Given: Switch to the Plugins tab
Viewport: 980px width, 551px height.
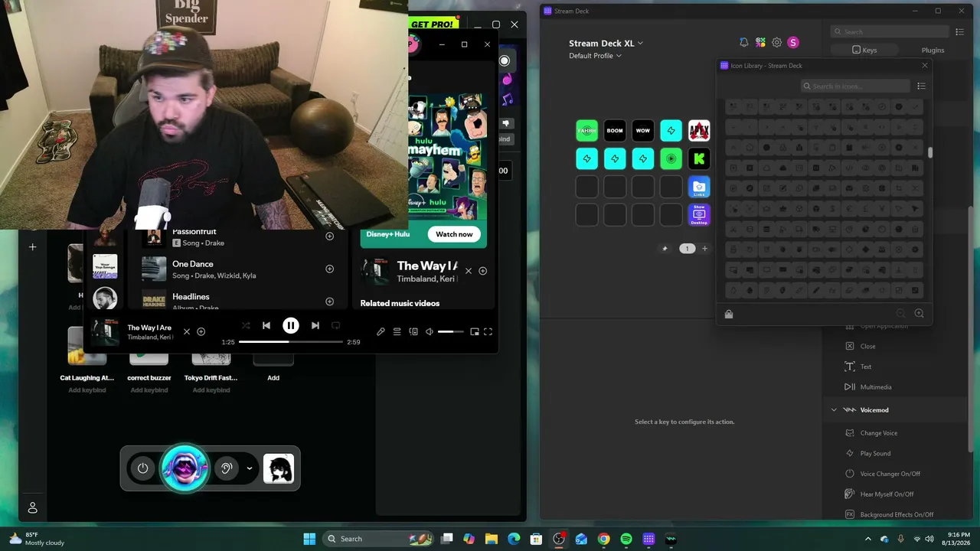Looking at the screenshot, I should pyautogui.click(x=933, y=50).
